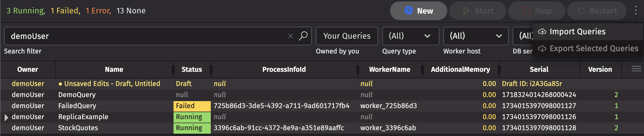Click the Export Selected Queries cloud icon
The width and height of the screenshot is (644, 136).
click(x=542, y=49)
